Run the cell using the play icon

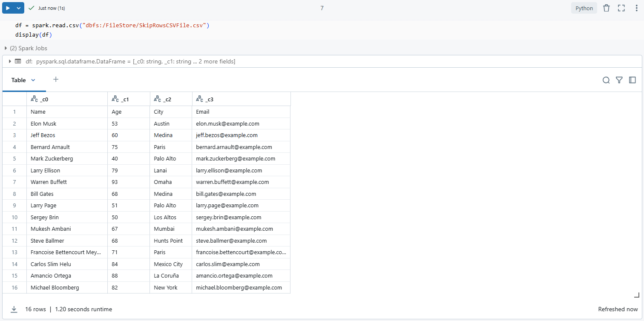coord(8,8)
